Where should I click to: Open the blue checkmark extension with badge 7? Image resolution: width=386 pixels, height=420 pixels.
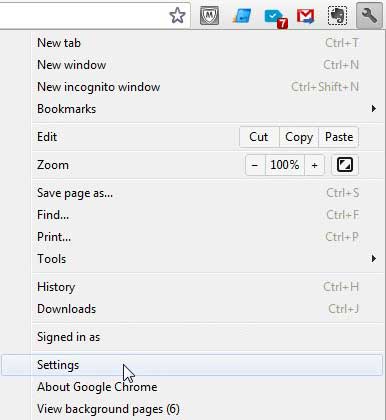point(276,18)
